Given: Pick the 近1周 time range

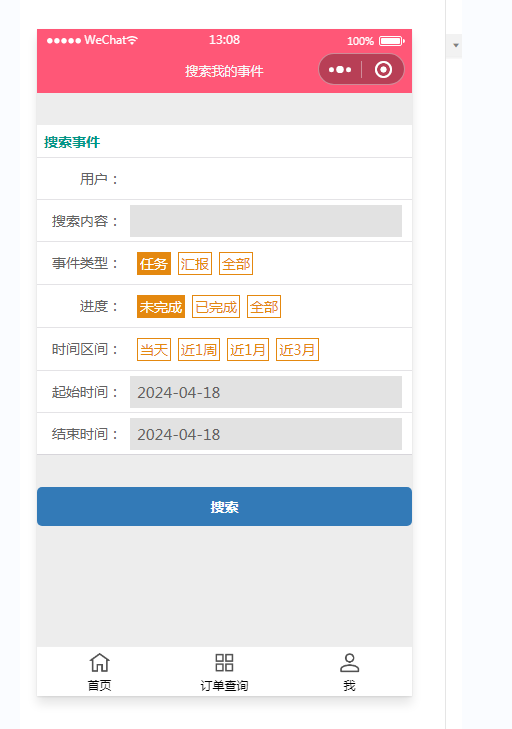Looking at the screenshot, I should tap(199, 349).
